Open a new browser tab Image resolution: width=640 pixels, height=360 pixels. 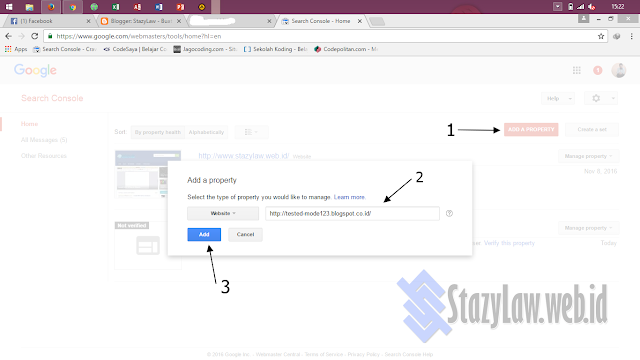click(377, 21)
